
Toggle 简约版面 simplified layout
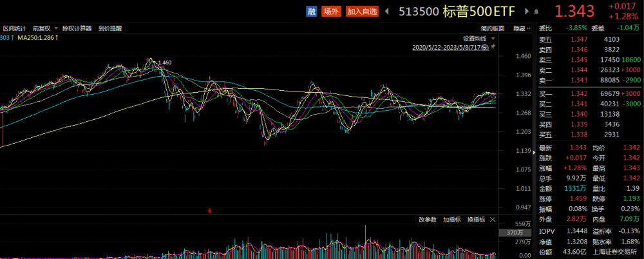[493, 28]
